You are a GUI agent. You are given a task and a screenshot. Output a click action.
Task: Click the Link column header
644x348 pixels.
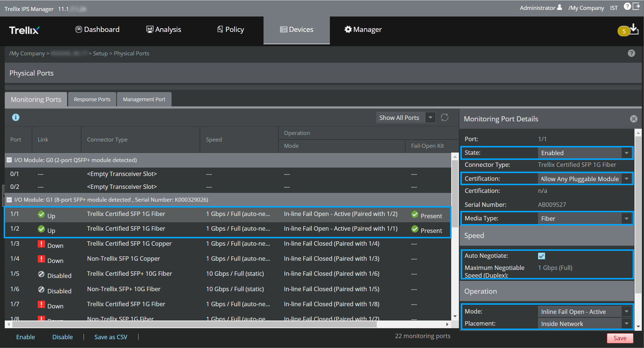pyautogui.click(x=56, y=140)
